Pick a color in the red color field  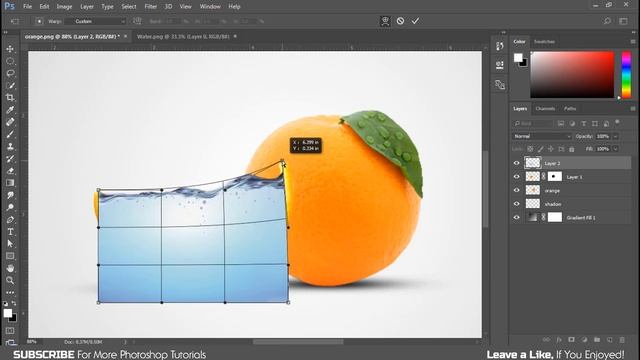(572, 75)
